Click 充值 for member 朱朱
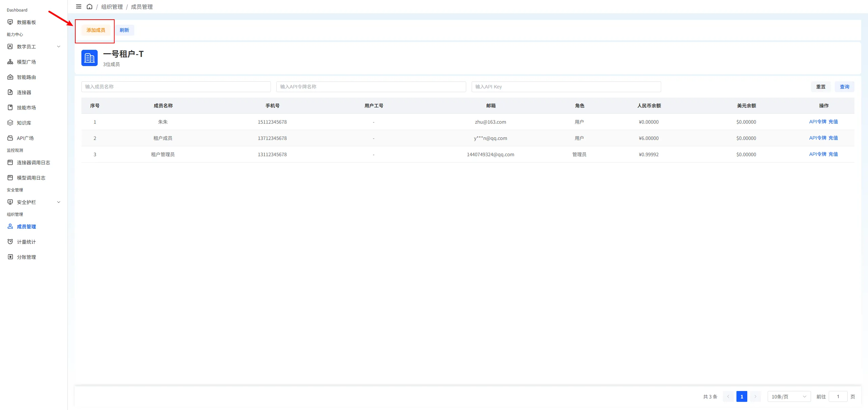 [833, 122]
